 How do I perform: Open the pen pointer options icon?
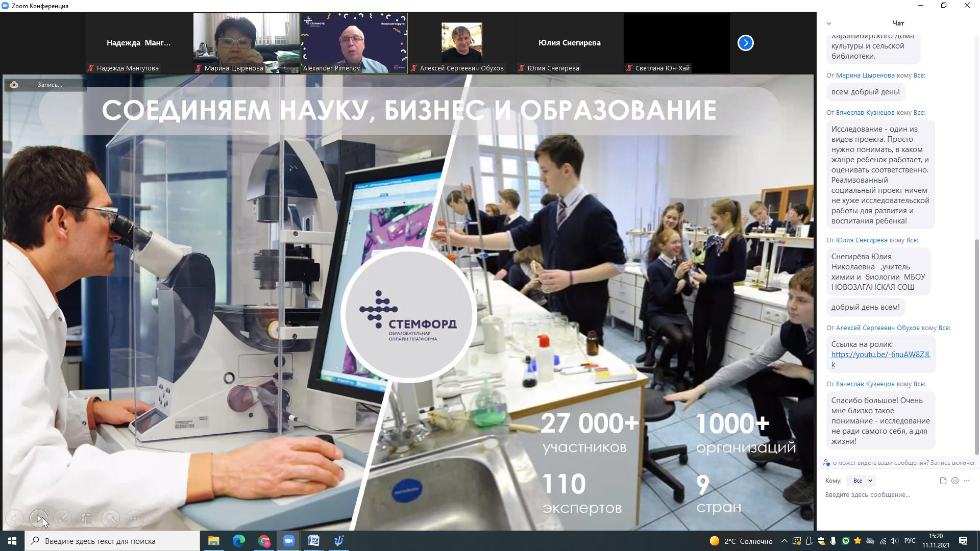pos(62,519)
